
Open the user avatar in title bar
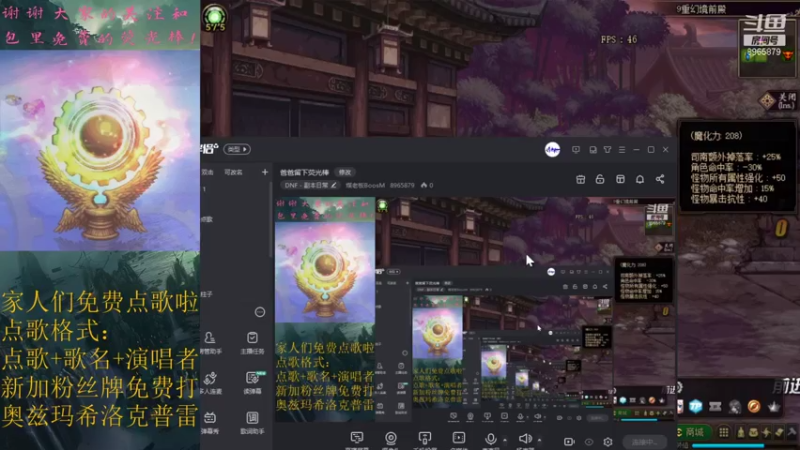552,149
